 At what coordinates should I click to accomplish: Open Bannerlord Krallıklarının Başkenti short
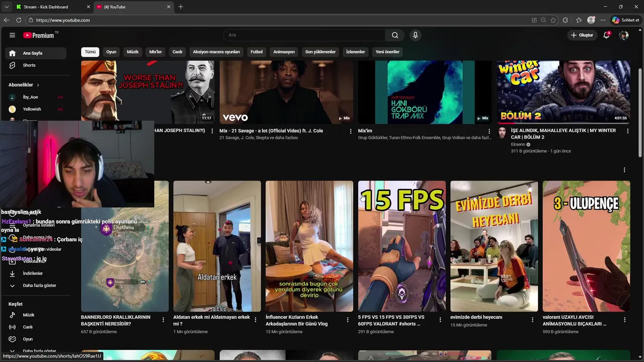pos(125,246)
